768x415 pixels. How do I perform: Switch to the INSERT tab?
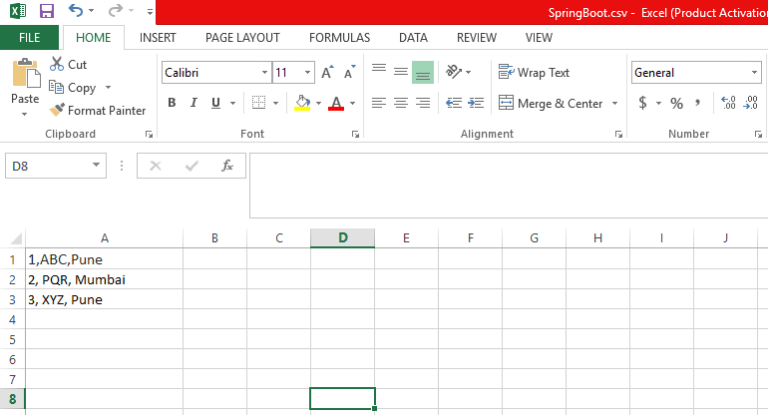[157, 38]
